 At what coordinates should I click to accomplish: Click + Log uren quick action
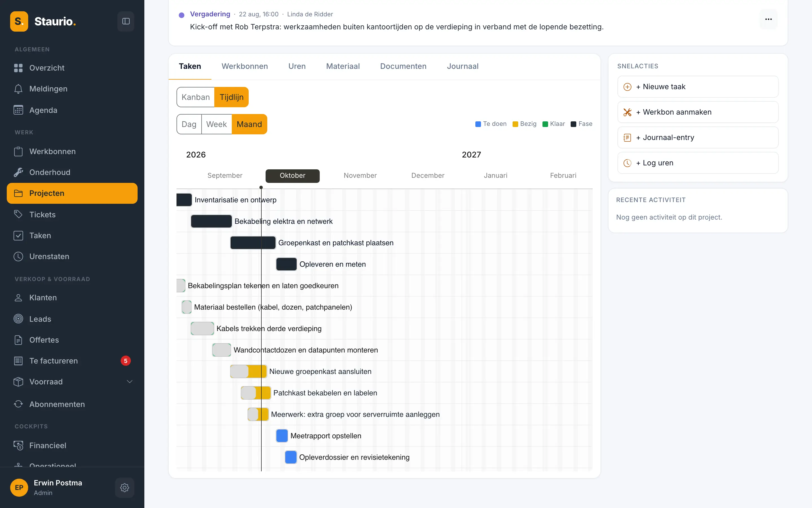pos(698,163)
